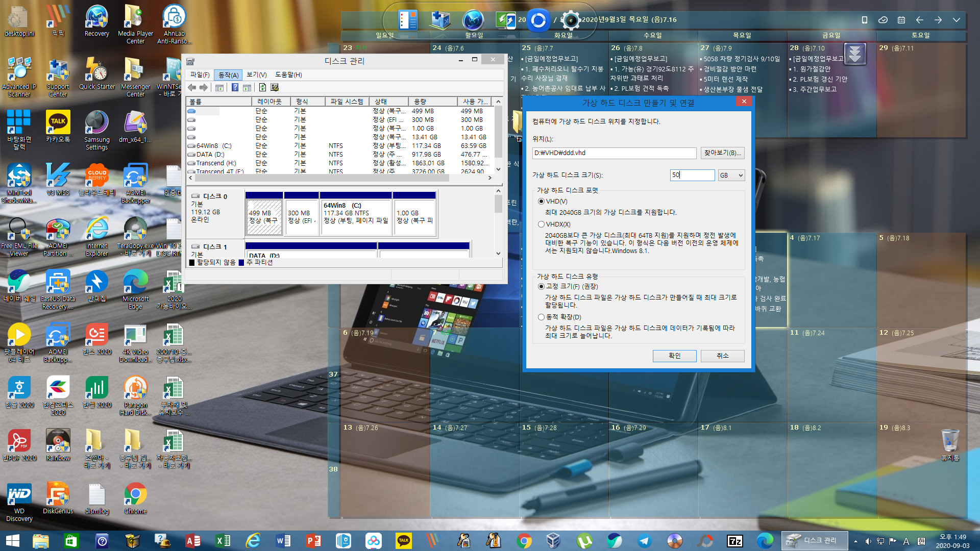Open Word from the taskbar
Screen dimensions: 980x551
(x=283, y=541)
